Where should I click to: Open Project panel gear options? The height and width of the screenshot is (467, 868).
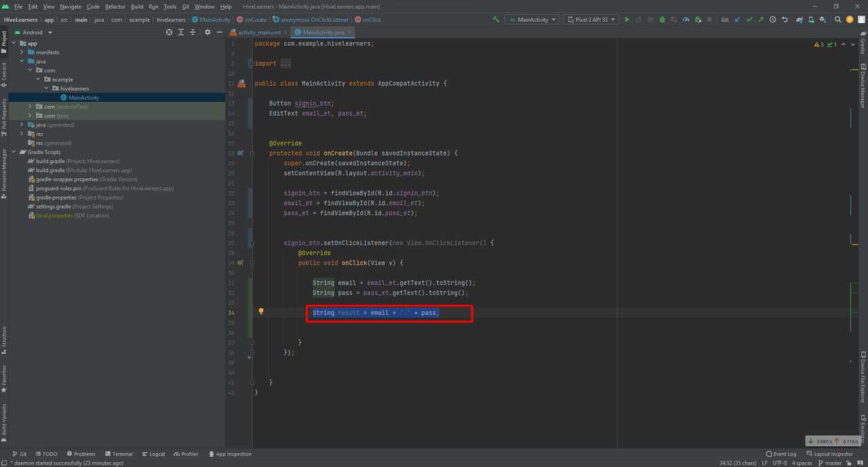[x=208, y=32]
